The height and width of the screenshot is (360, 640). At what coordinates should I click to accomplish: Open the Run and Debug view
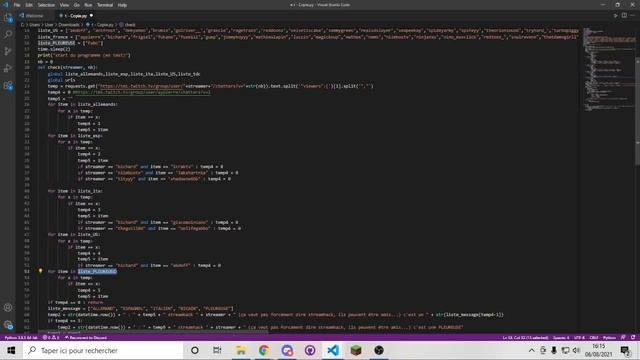8,69
